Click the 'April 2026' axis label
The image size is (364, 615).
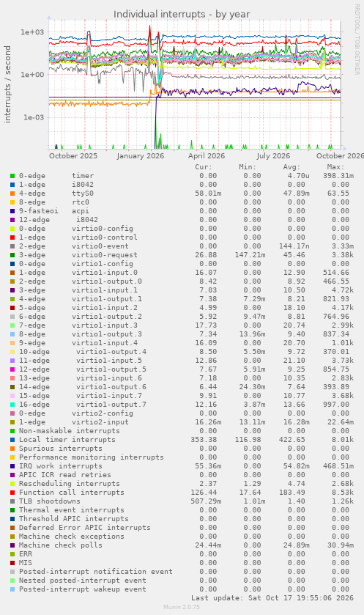[x=207, y=155]
